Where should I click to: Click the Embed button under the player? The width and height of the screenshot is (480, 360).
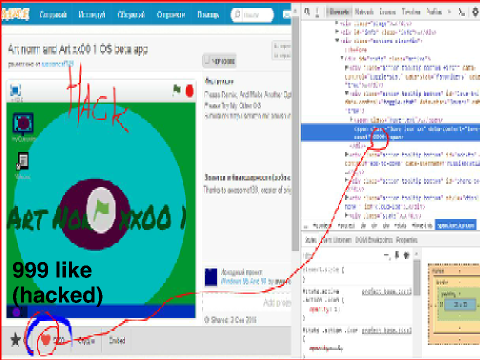click(x=117, y=341)
